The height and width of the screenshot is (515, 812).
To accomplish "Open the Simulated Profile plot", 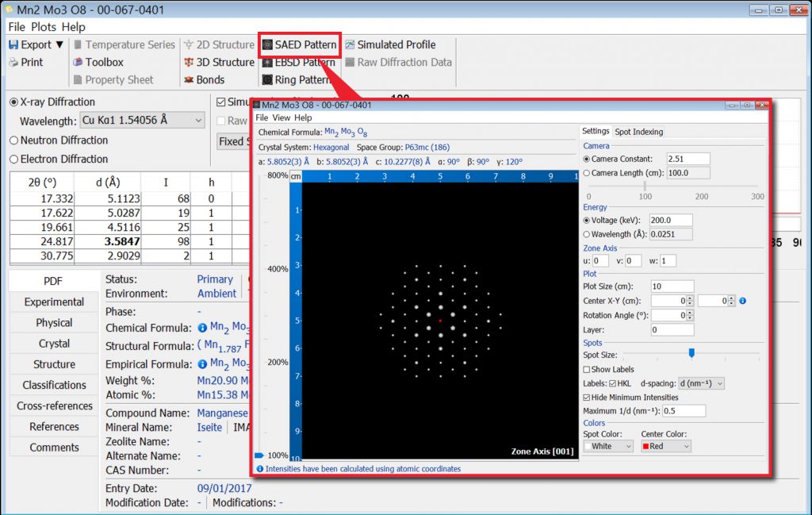I will coord(389,44).
